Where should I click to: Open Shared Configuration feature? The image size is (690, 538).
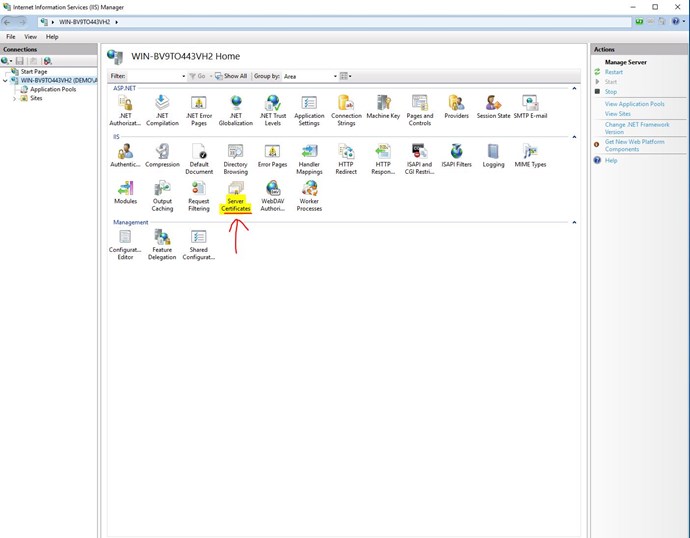click(198, 244)
